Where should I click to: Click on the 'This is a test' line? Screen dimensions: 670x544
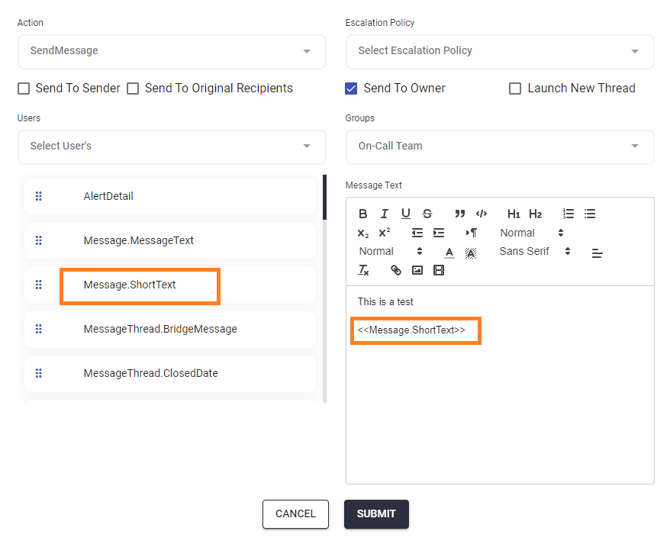click(385, 302)
